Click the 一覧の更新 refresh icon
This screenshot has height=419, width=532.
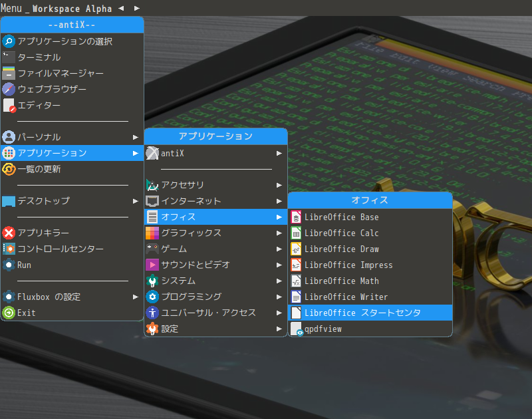pos(9,169)
